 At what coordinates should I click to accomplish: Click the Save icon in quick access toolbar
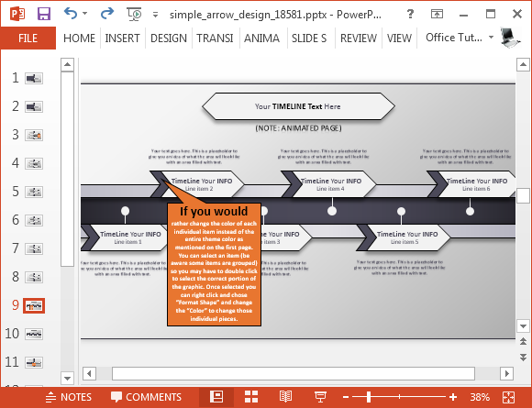(x=44, y=14)
